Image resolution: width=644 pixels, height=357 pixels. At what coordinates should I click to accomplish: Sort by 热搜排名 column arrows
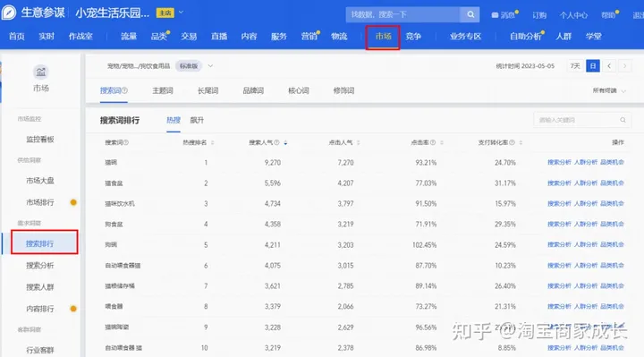click(x=212, y=142)
